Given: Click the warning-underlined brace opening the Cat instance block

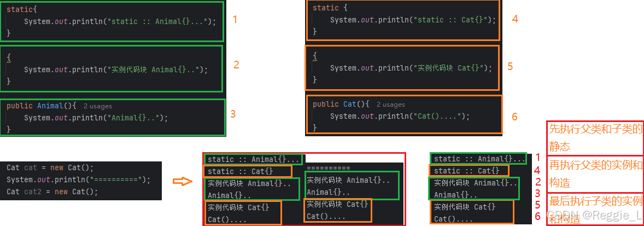Looking at the screenshot, I should (x=315, y=56).
